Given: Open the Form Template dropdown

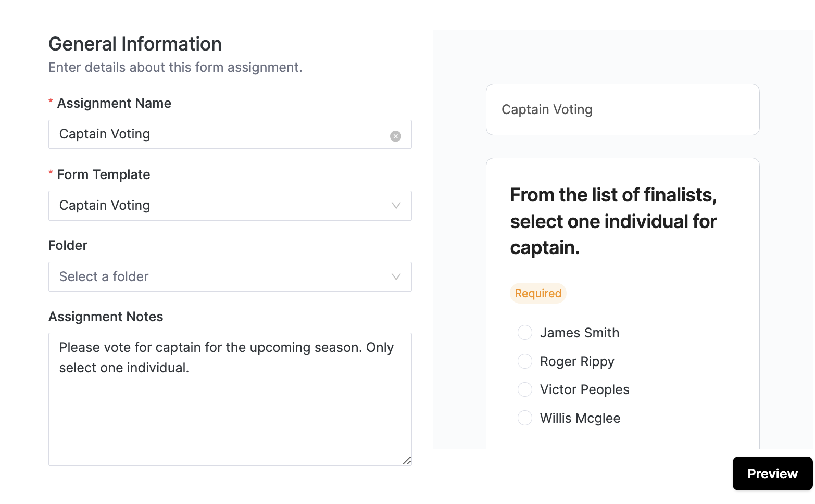Looking at the screenshot, I should (x=230, y=206).
